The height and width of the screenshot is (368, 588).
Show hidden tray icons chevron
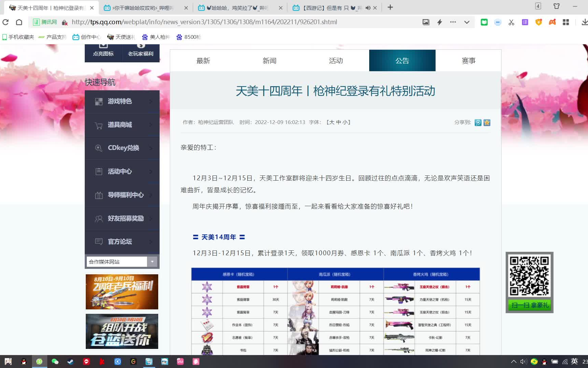[513, 362]
